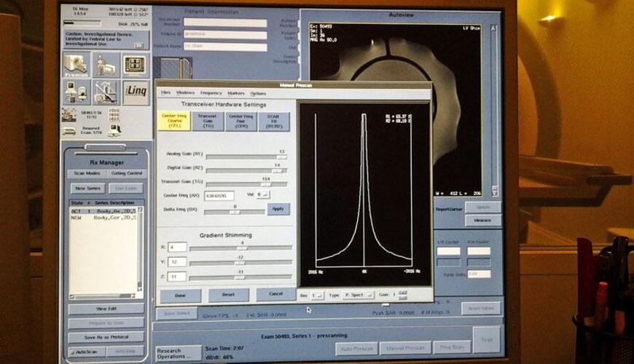
Task: Open the Frequency menu
Action: 211,93
